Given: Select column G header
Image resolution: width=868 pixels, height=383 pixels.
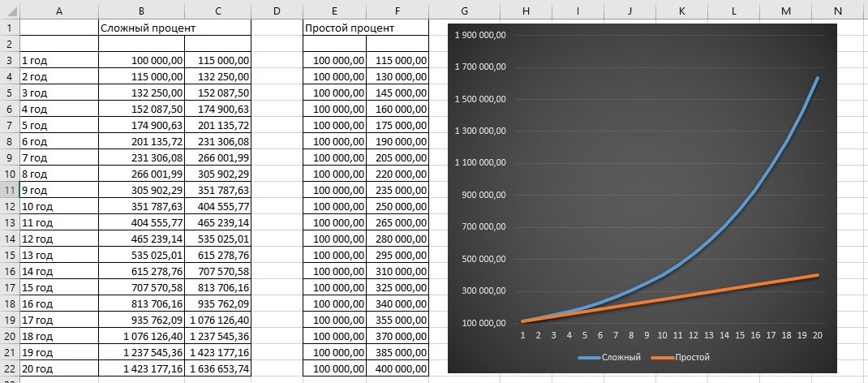Looking at the screenshot, I should (464, 10).
